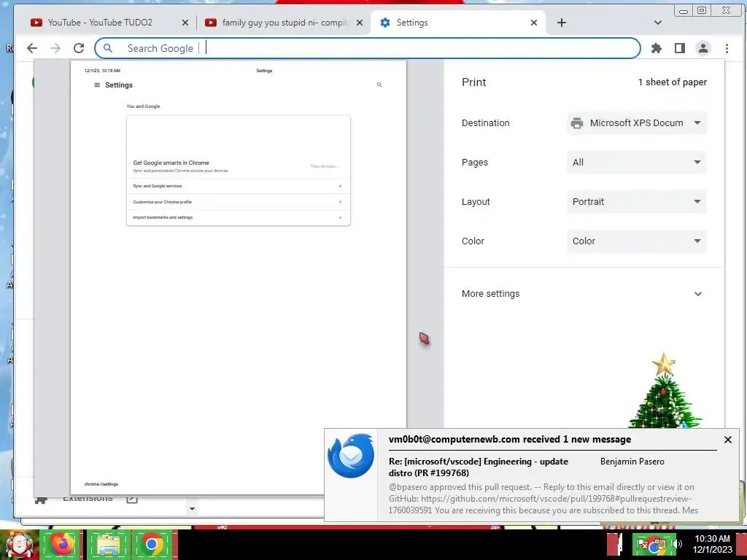The height and width of the screenshot is (560, 747).
Task: Change Layout dropdown from Portrait
Action: (636, 201)
